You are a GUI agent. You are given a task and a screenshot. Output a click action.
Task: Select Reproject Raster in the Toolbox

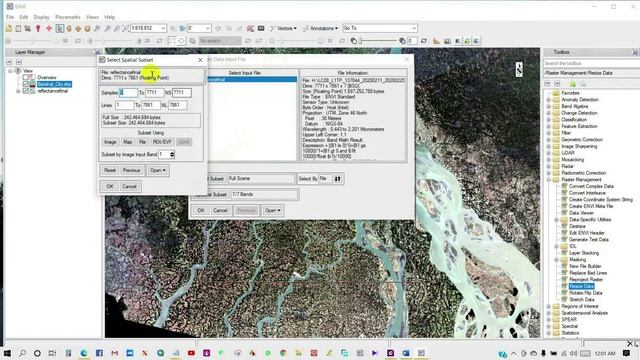pos(586,280)
